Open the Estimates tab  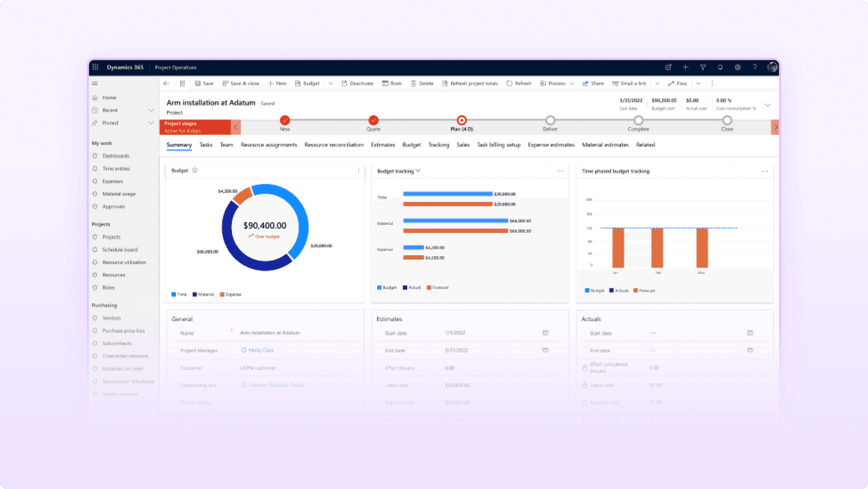point(383,145)
